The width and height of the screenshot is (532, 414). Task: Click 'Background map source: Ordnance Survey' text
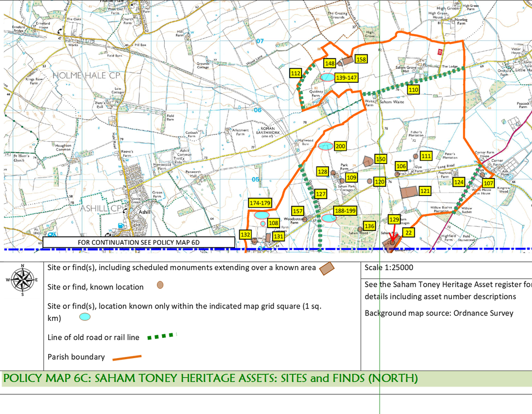pos(439,313)
